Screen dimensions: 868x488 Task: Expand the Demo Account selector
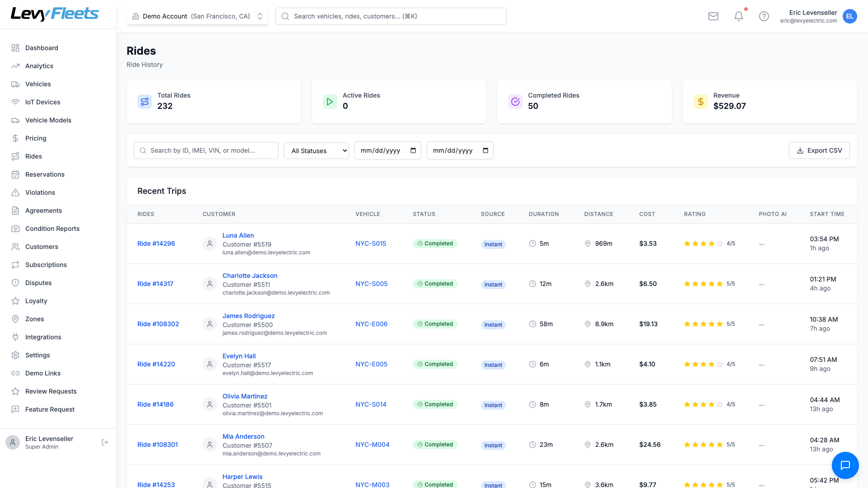[197, 16]
